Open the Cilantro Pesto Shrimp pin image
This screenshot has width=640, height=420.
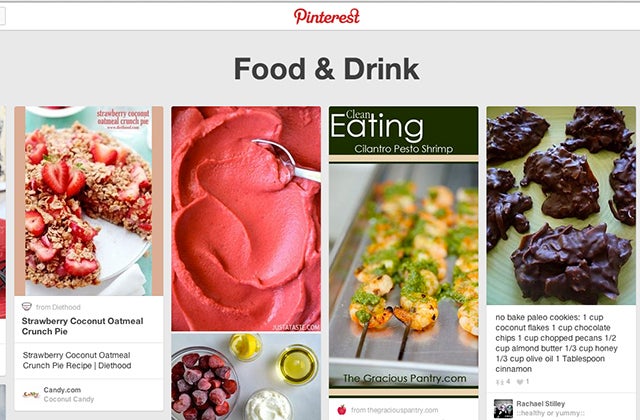click(x=403, y=252)
